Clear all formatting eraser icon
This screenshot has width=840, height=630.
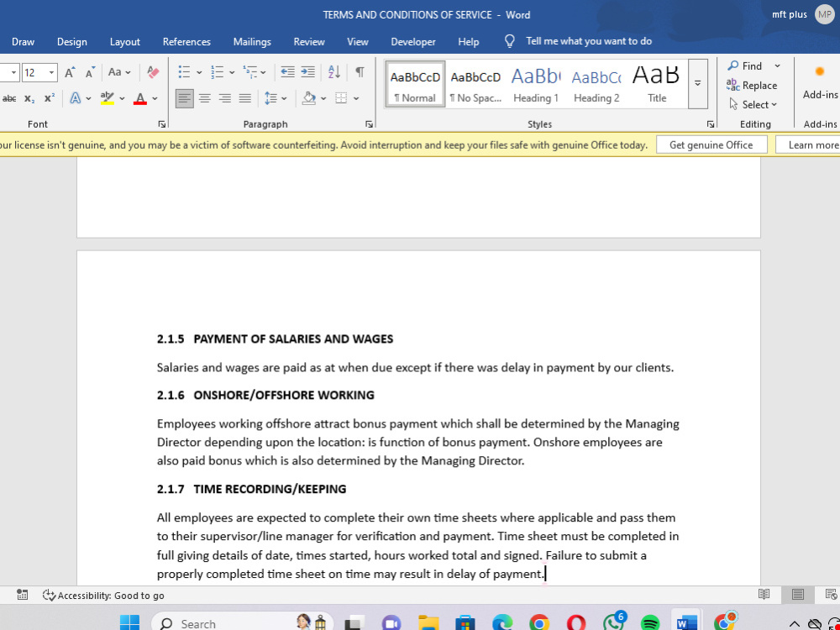pos(153,72)
